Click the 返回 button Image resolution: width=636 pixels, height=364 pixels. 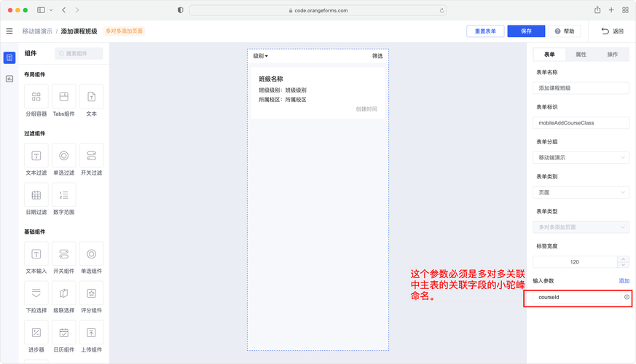[613, 31]
